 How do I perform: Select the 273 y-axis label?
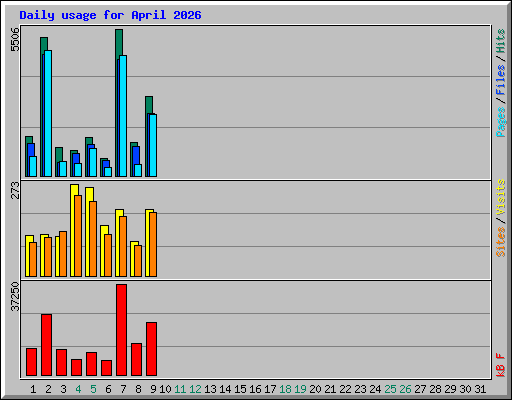pyautogui.click(x=15, y=190)
